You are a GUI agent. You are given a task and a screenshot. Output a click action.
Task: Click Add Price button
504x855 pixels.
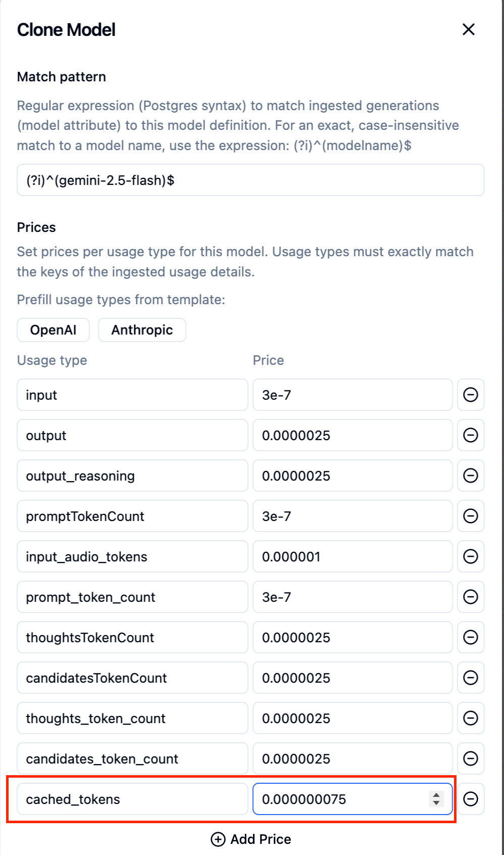(x=251, y=839)
